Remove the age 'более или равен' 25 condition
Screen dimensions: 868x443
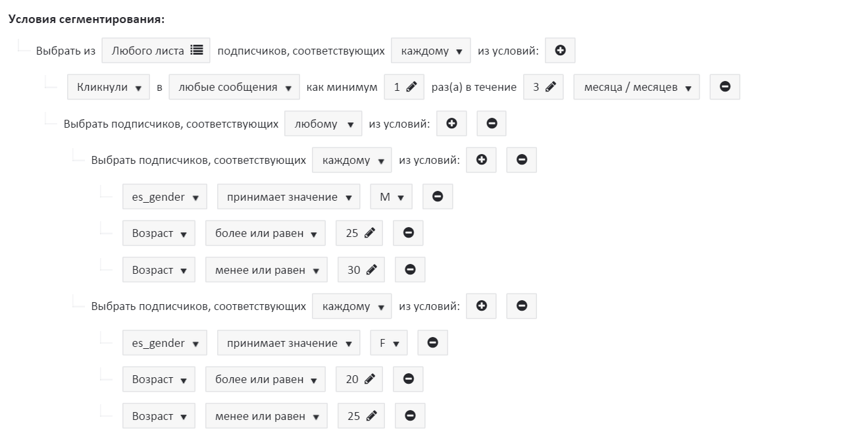tap(408, 233)
